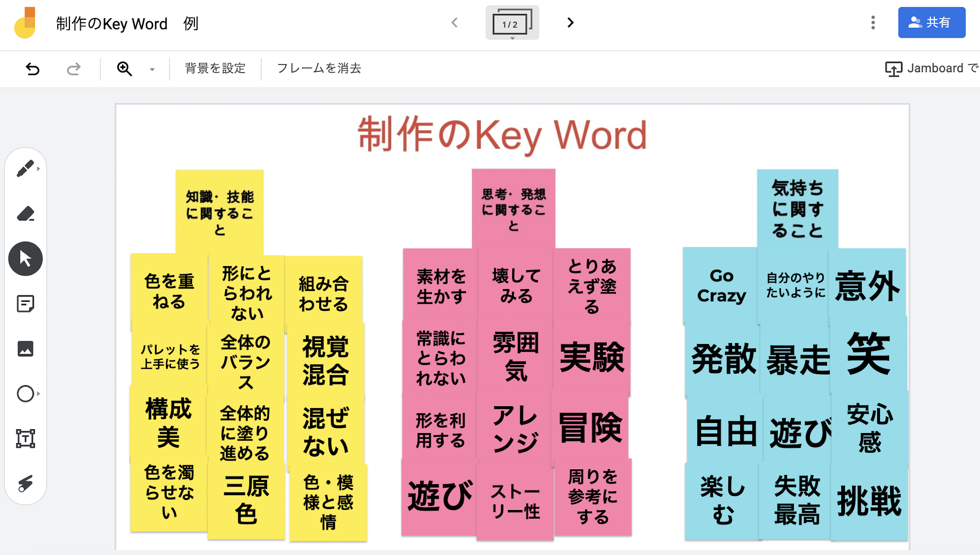Click 背景を設定 to set background

pyautogui.click(x=215, y=68)
